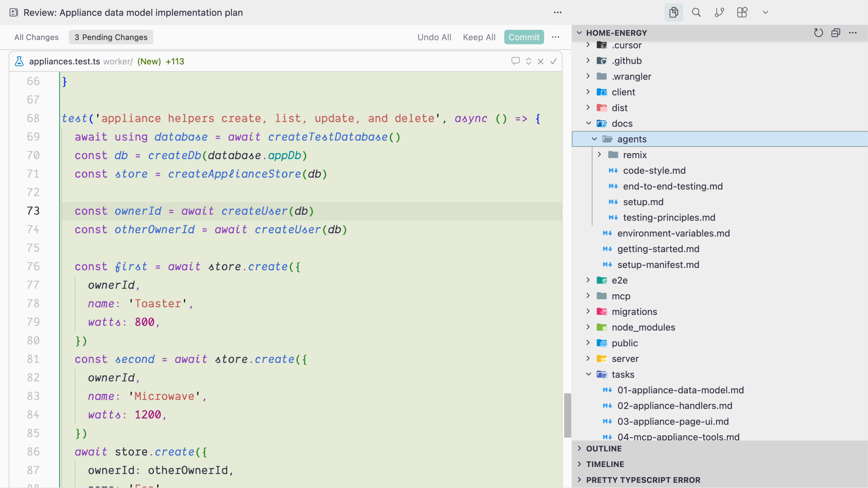Click Undo All
This screenshot has width=868, height=488.
[434, 37]
